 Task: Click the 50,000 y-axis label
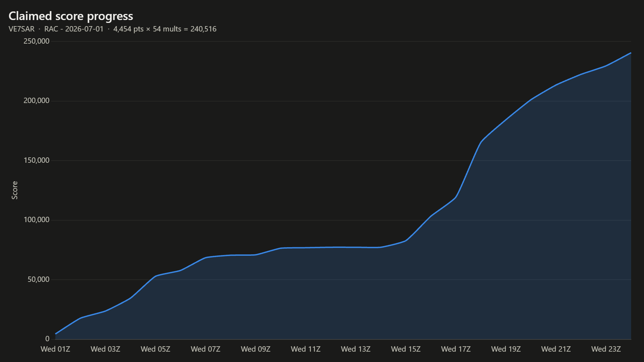pos(39,279)
